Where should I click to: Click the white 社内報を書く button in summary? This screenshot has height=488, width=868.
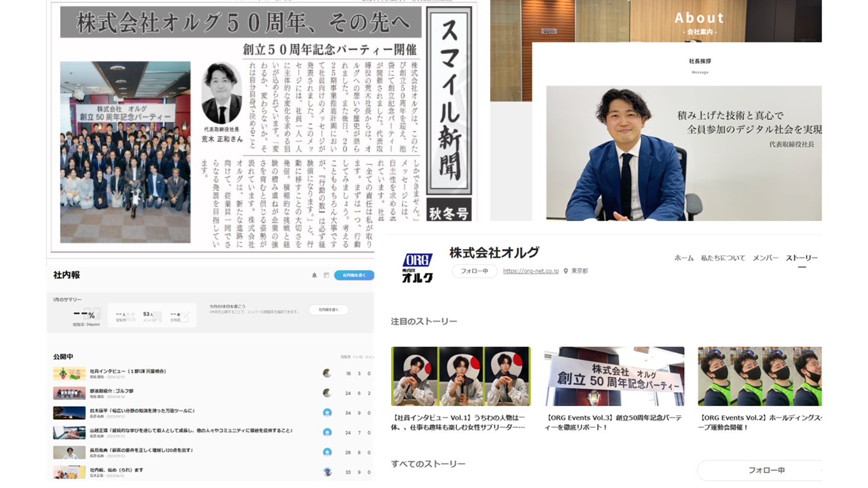click(x=329, y=310)
